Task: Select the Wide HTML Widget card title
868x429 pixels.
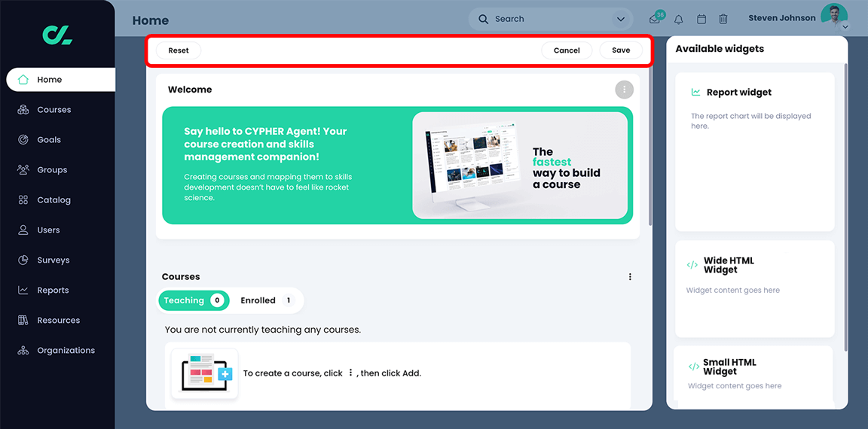Action: pyautogui.click(x=729, y=266)
